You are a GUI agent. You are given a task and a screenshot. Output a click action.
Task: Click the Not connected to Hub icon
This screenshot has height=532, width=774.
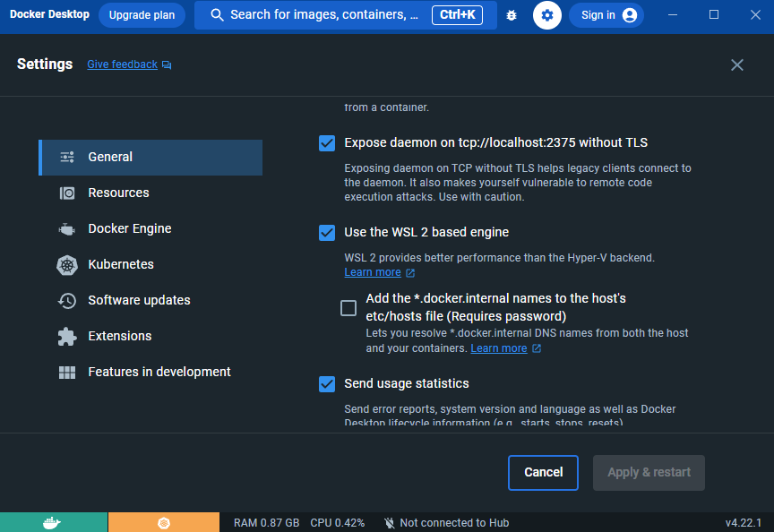tap(390, 523)
